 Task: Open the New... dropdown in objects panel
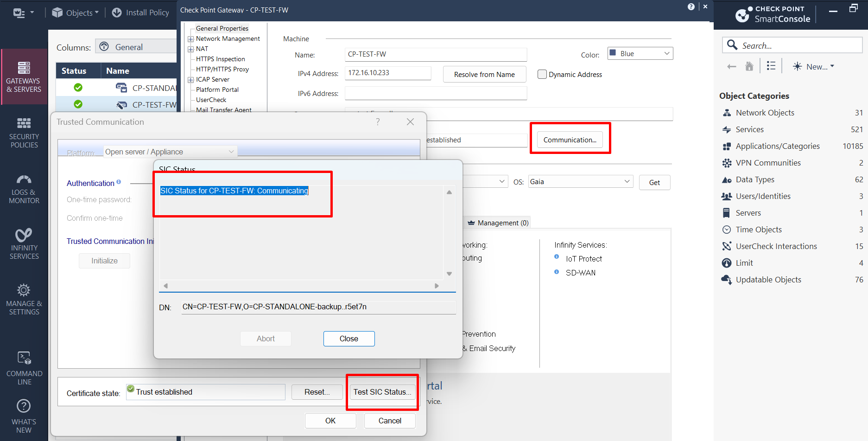point(813,66)
